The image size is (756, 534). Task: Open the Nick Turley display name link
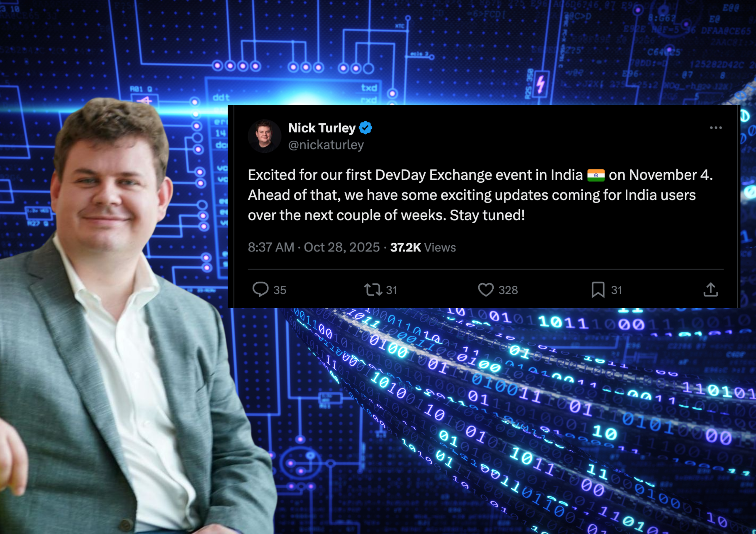322,128
